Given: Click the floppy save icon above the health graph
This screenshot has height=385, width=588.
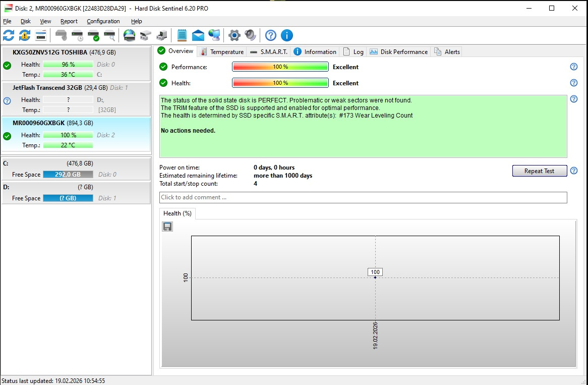Looking at the screenshot, I should click(167, 227).
